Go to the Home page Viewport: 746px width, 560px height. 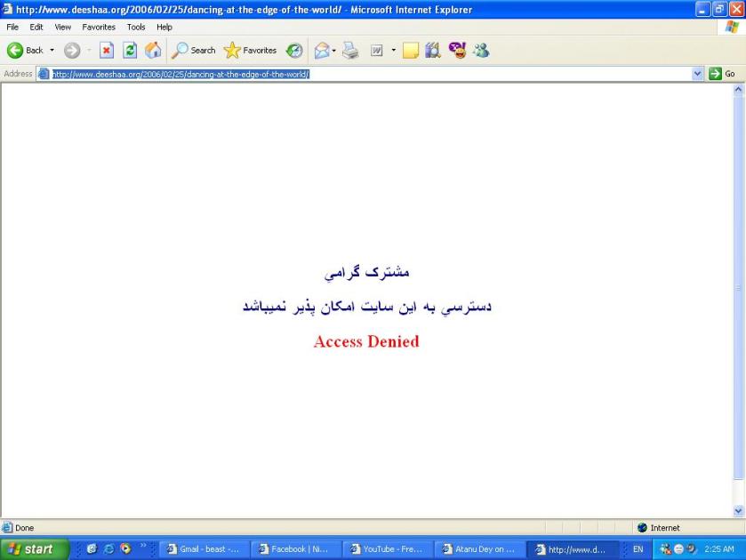pyautogui.click(x=152, y=50)
